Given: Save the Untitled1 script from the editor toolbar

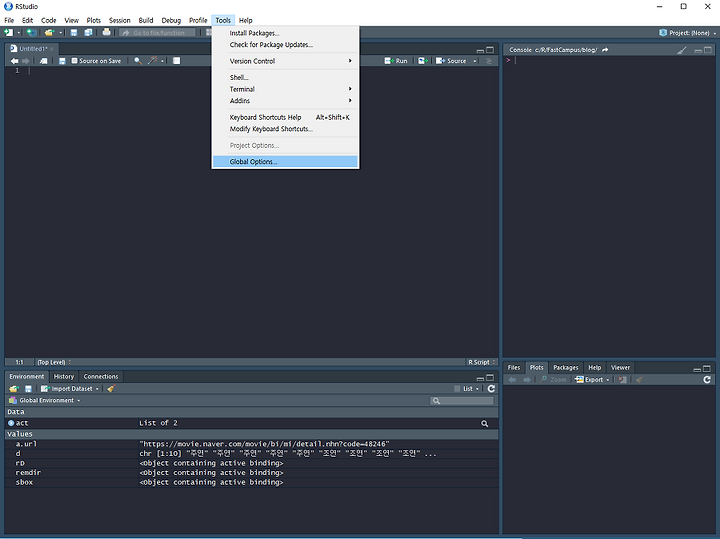Looking at the screenshot, I should point(62,61).
